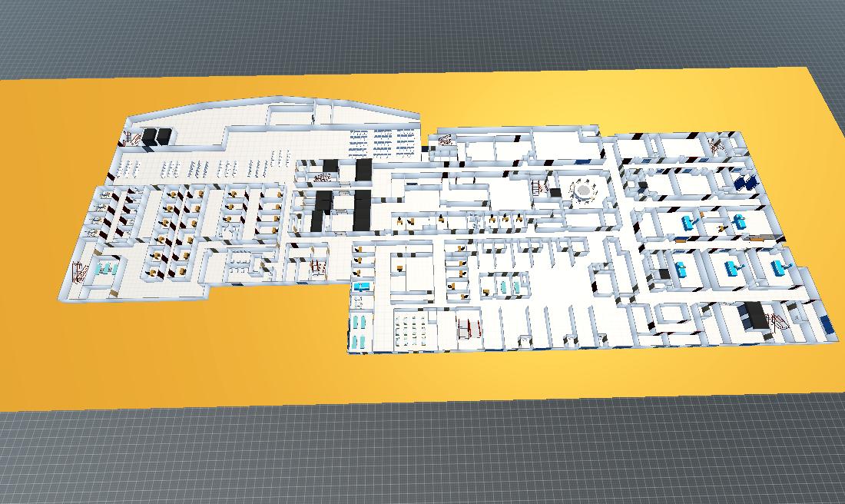Click the staircase left of the round table
Screen dimensions: 845x504
click(538, 187)
